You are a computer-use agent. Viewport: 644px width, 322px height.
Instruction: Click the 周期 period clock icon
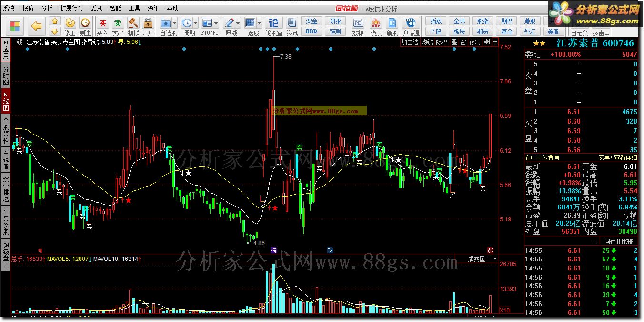pyautogui.click(x=187, y=23)
